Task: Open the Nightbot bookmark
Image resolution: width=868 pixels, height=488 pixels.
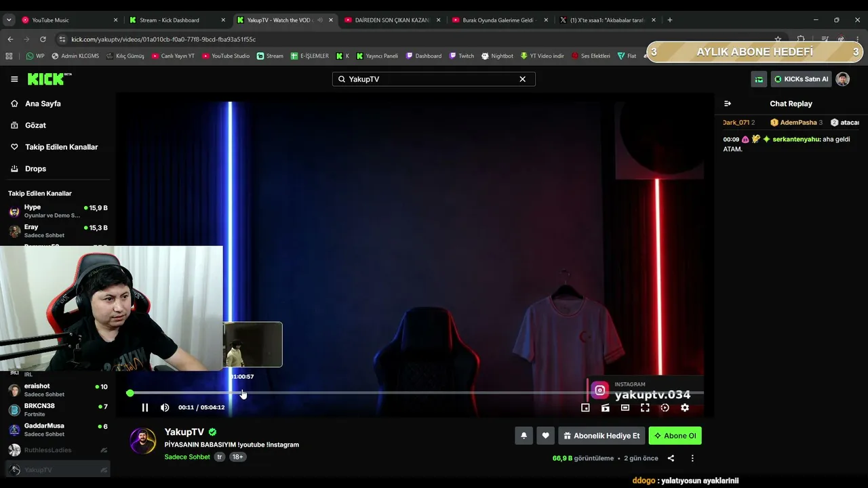Action: point(497,56)
